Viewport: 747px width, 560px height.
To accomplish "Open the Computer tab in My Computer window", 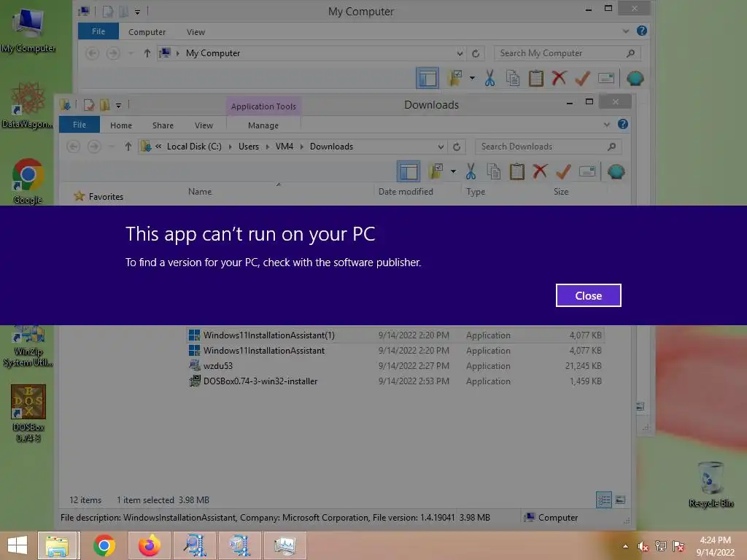I will tap(147, 32).
